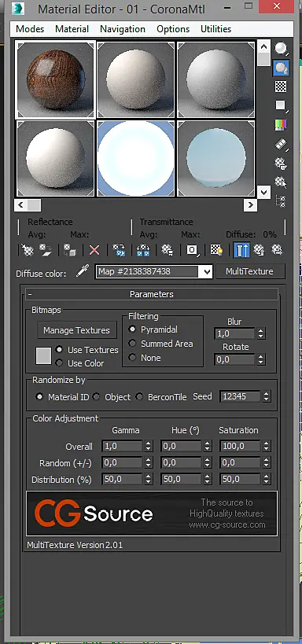
Task: Click the red X Reset Map icon
Action: point(94,250)
